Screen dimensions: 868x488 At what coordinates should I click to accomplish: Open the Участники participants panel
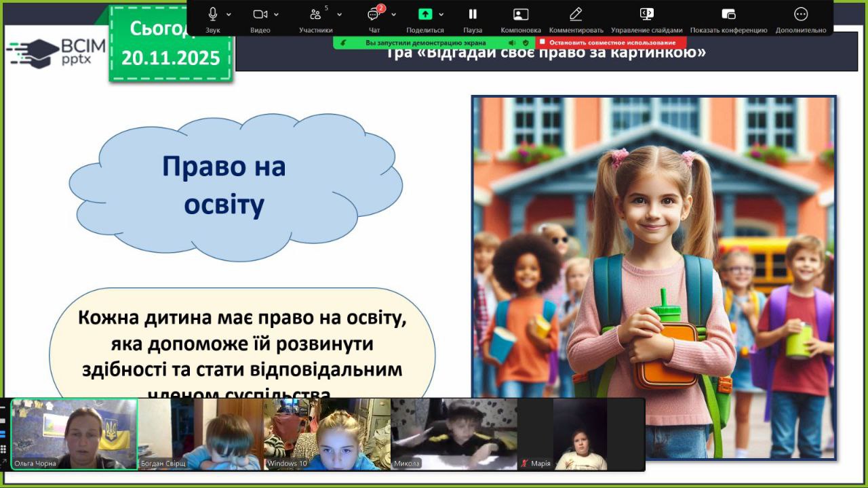tap(315, 14)
